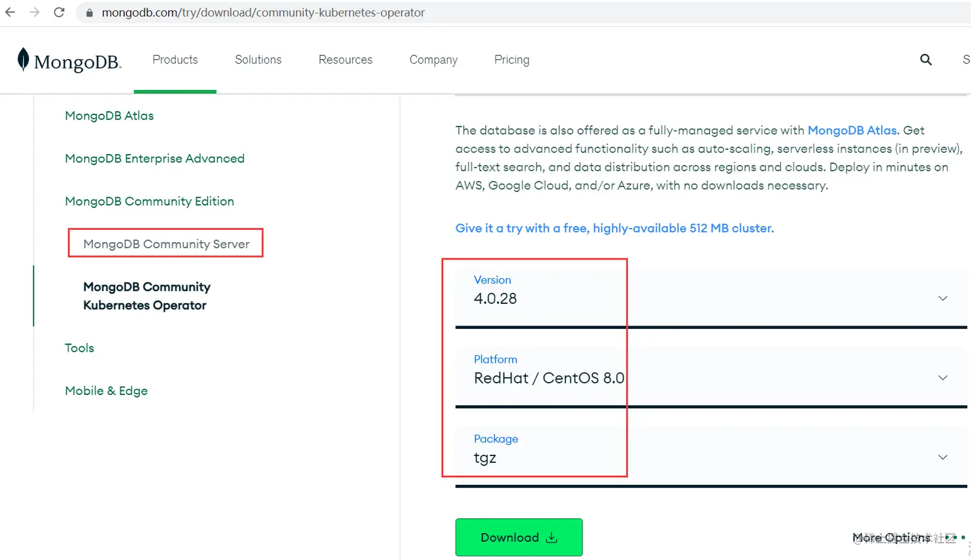Click the address bar URL
This screenshot has height=560, width=971.
tap(263, 13)
